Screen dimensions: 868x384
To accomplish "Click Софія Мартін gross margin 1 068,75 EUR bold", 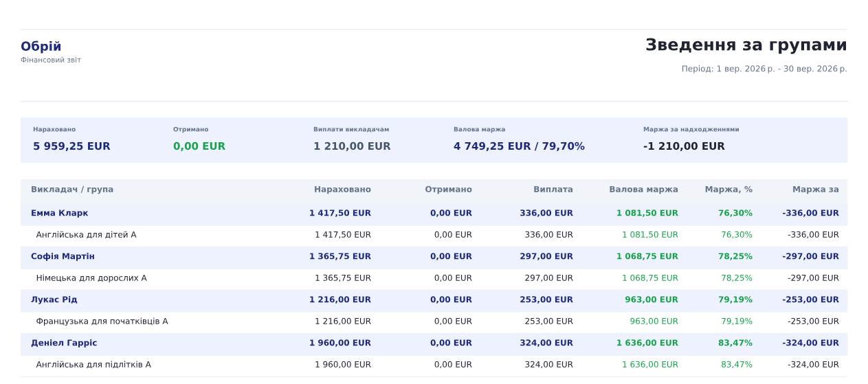I will tap(647, 257).
